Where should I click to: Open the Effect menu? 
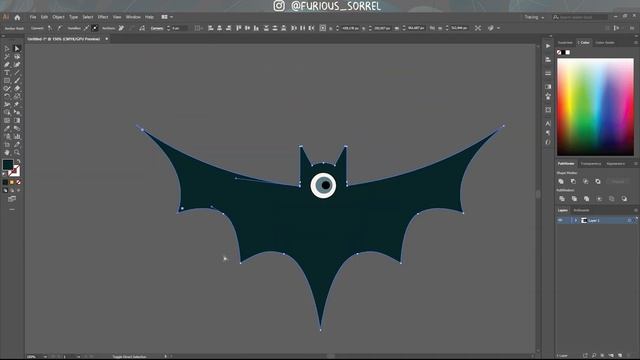103,17
